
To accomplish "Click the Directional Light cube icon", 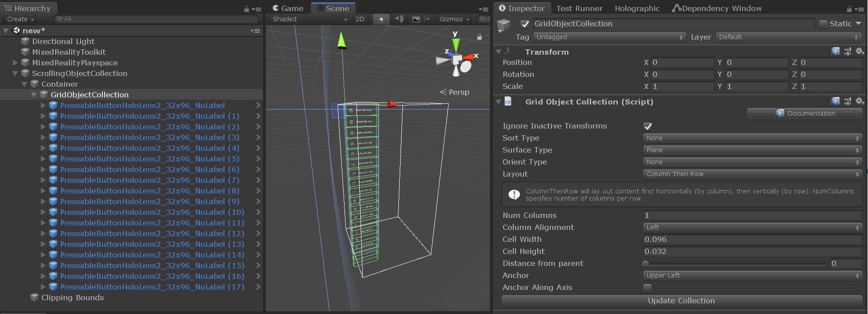I will coord(25,41).
